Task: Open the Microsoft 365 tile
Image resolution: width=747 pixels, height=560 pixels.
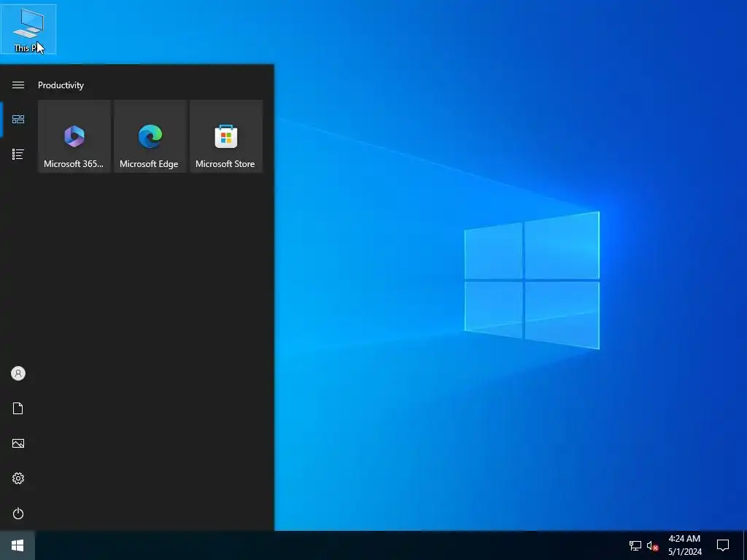Action: (74, 136)
